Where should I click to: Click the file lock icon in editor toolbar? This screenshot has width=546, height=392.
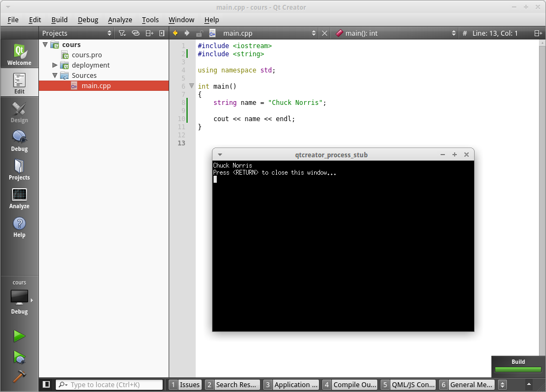click(199, 34)
